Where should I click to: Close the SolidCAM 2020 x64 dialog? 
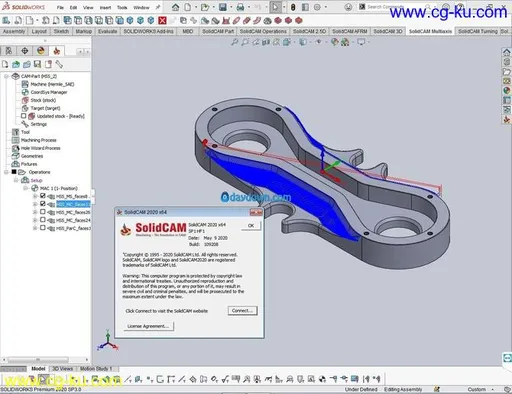(256, 212)
